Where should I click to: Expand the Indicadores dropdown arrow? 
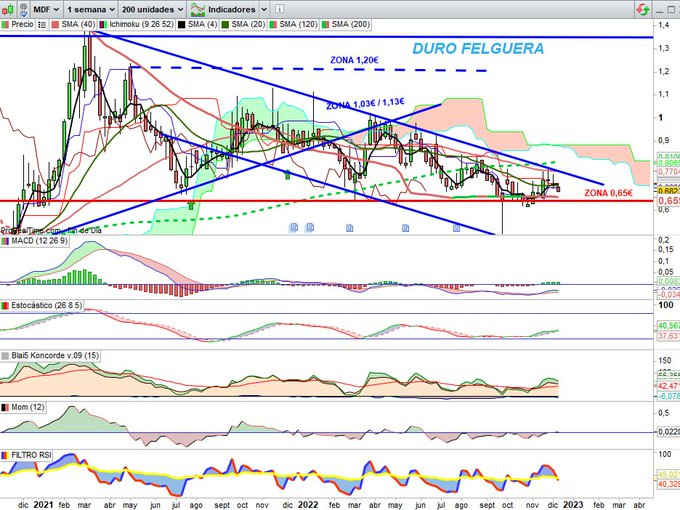point(264,9)
